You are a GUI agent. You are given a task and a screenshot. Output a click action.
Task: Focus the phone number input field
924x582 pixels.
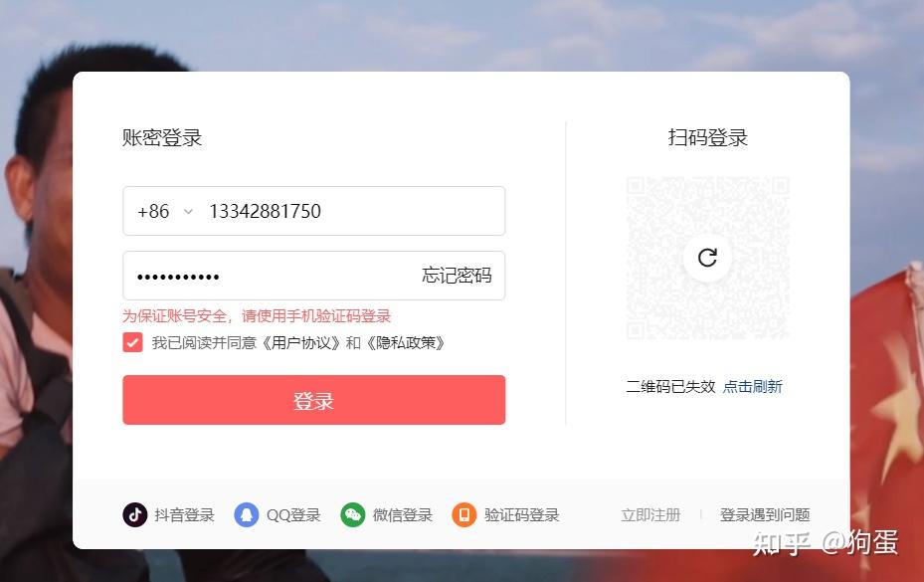[x=353, y=211]
